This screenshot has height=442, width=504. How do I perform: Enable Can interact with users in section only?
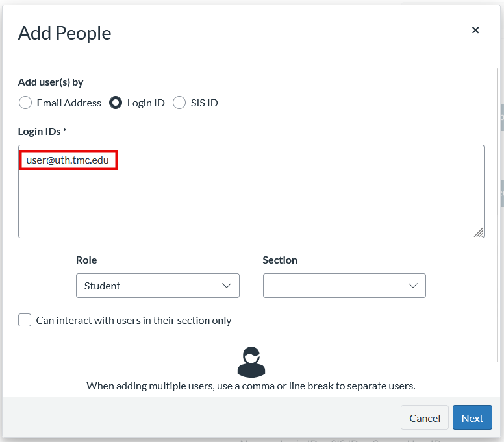[x=25, y=320]
